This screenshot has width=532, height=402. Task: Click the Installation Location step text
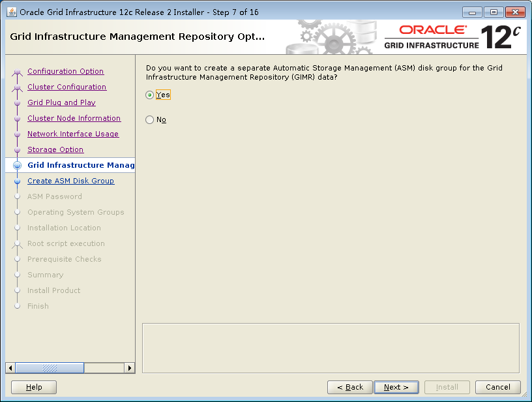point(64,228)
